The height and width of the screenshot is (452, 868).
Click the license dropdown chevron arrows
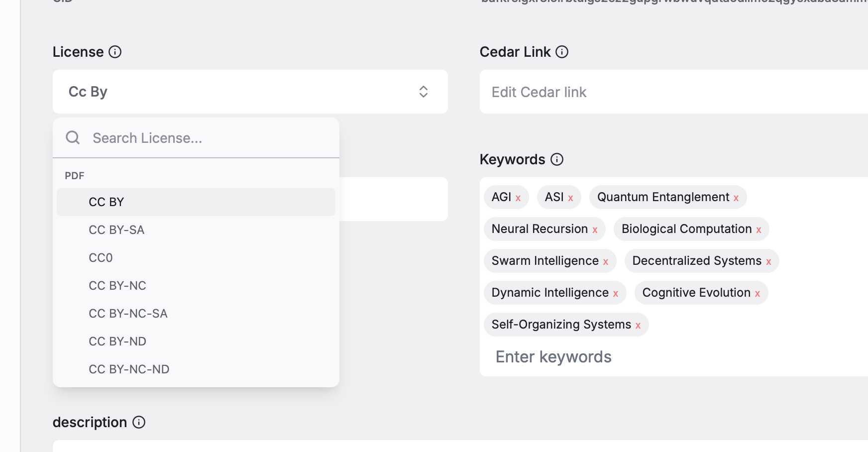424,92
